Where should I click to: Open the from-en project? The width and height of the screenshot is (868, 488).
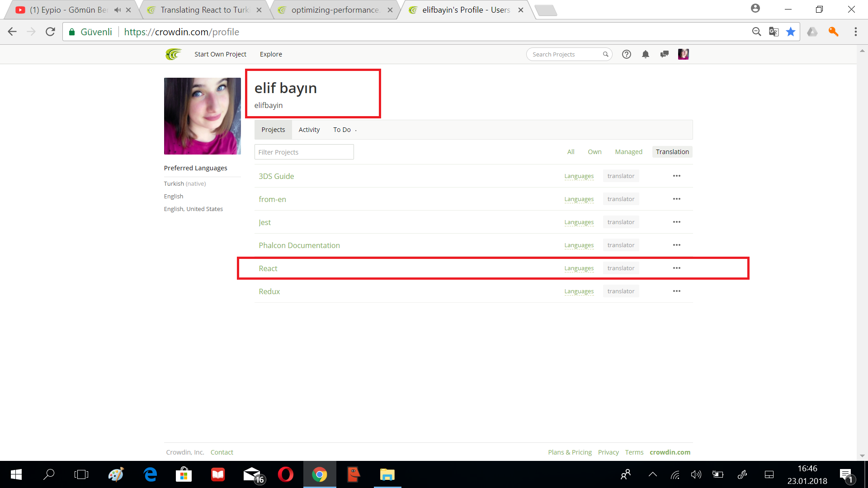[x=272, y=199]
